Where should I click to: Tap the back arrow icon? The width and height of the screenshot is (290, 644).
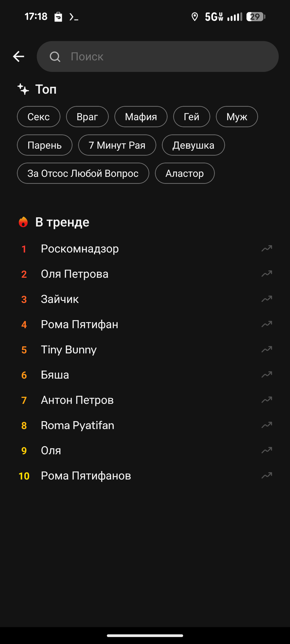coord(19,56)
